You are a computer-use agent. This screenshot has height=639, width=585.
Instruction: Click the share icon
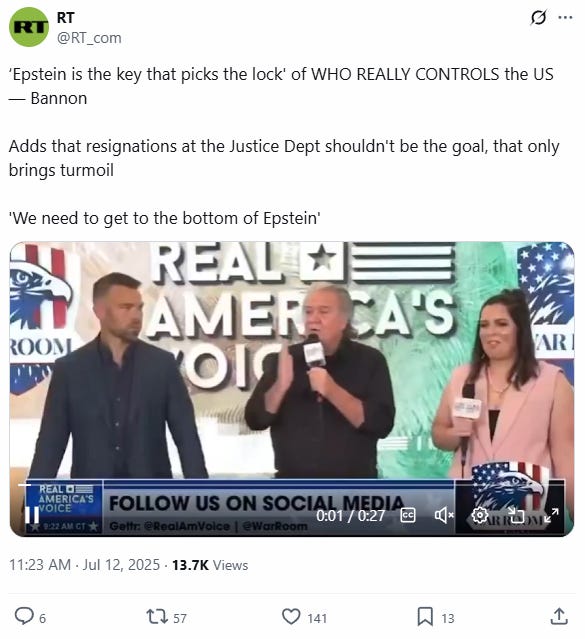559,617
